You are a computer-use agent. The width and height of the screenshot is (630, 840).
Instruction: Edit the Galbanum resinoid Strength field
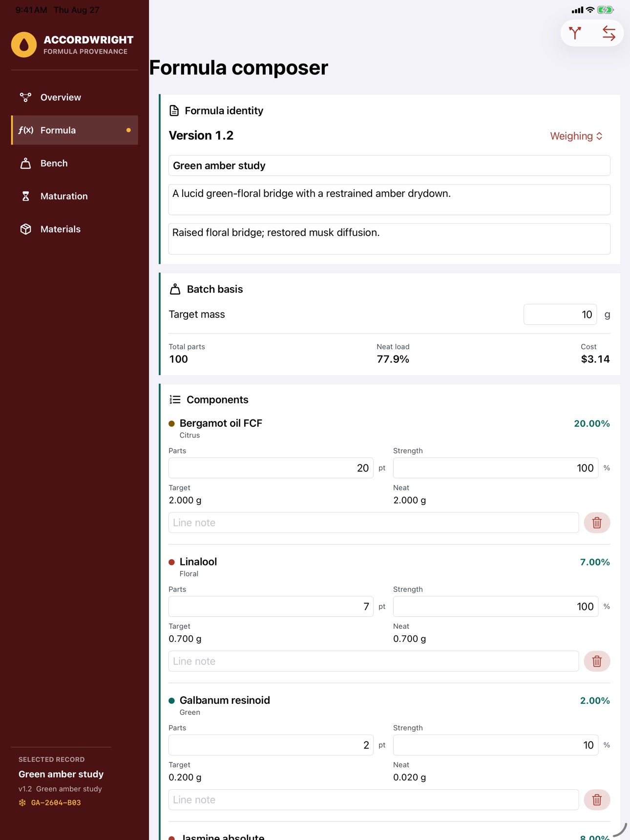coord(496,745)
